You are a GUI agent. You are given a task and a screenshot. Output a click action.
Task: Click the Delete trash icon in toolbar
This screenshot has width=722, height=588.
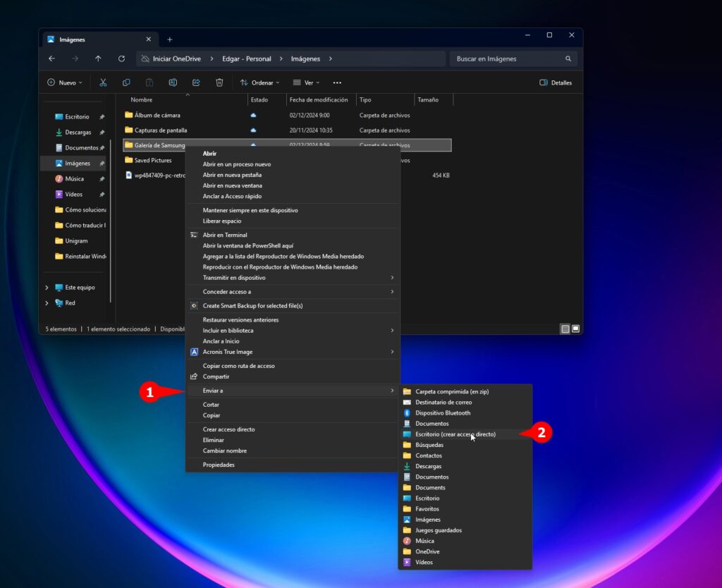pos(219,82)
